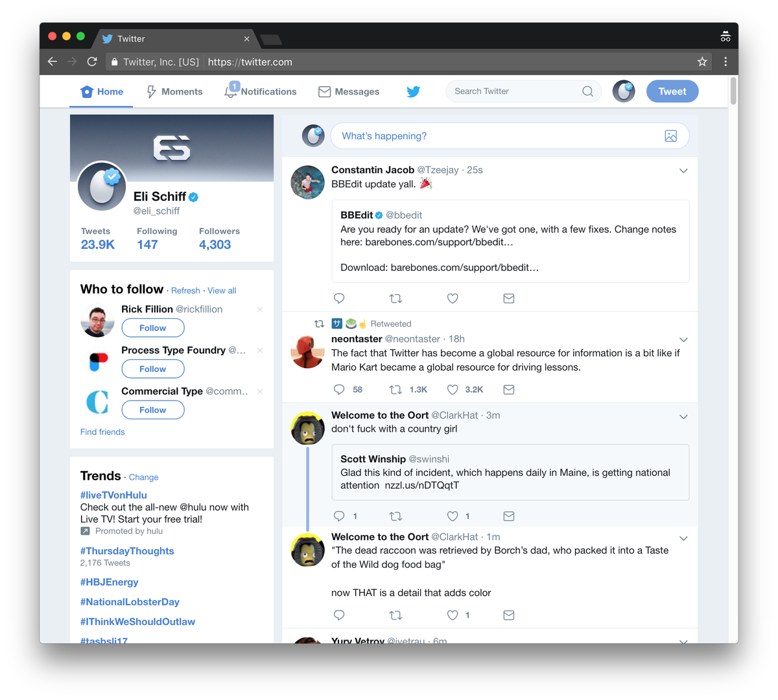Bookmark this page with the star icon
The image size is (778, 700).
(702, 62)
